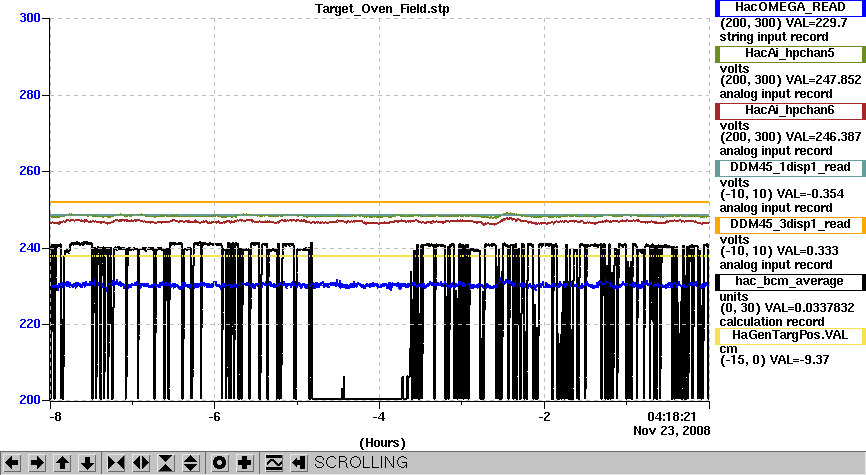
Task: Click the 'string input record' text
Action: 774,37
